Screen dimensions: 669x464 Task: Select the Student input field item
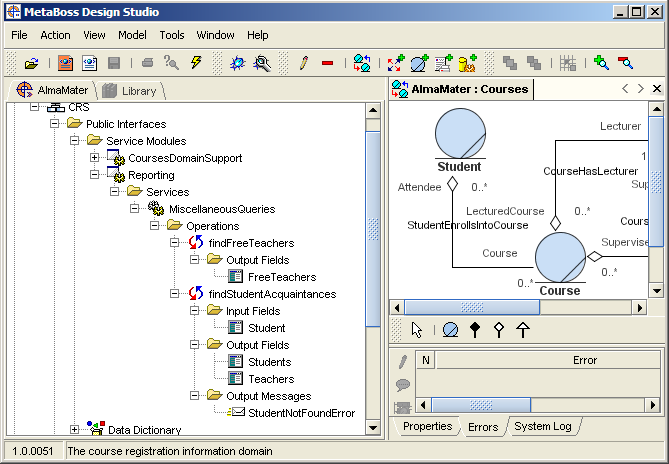266,328
